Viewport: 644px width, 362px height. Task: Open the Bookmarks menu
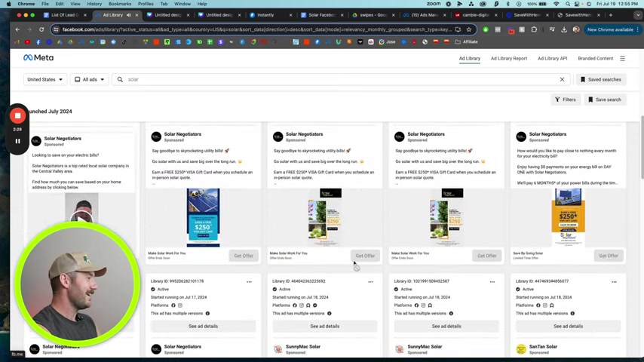pyautogui.click(x=119, y=4)
